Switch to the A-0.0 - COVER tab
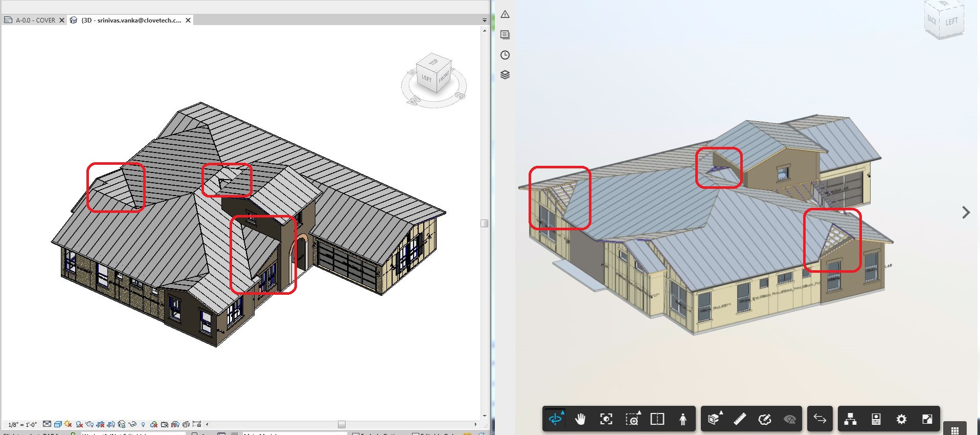Screen dimensions: 980x435 pos(35,20)
